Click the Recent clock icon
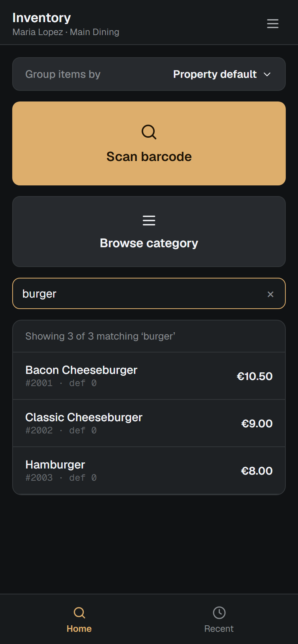298x644 pixels. (x=219, y=613)
